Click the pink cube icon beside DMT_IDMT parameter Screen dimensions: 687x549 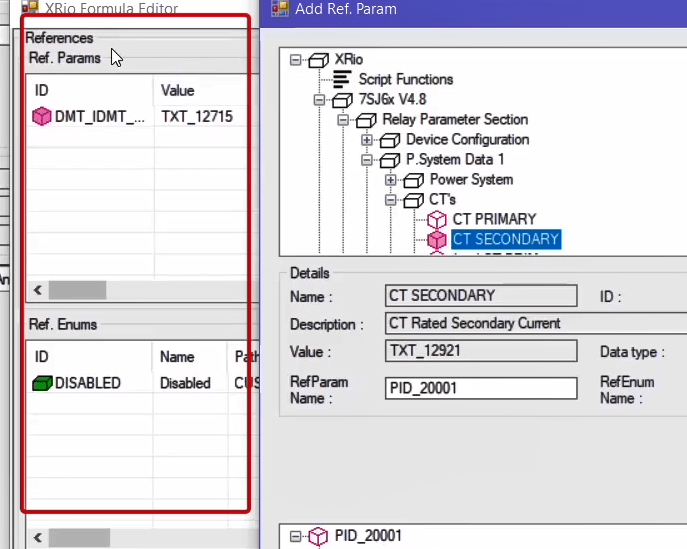pyautogui.click(x=42, y=117)
